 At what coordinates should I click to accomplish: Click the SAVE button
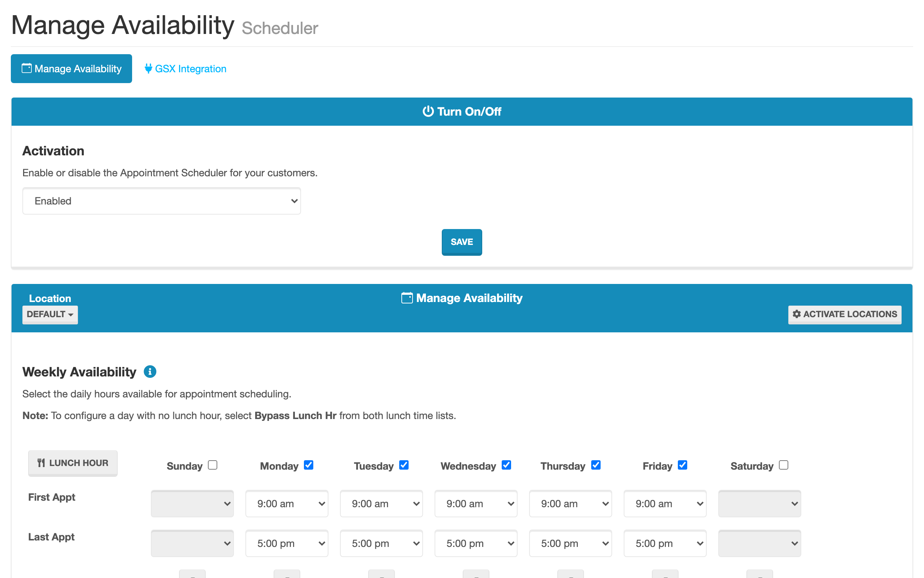[462, 242]
